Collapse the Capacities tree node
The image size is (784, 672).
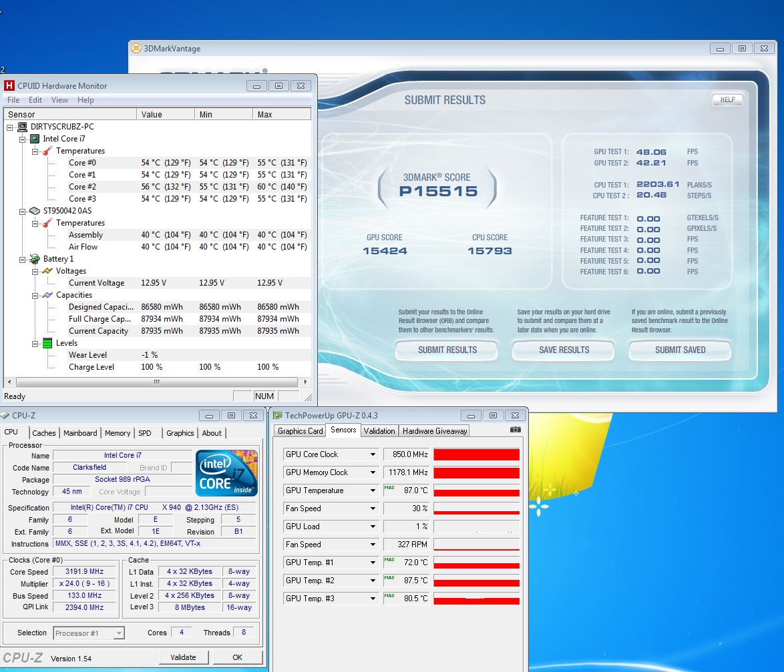tap(35, 295)
